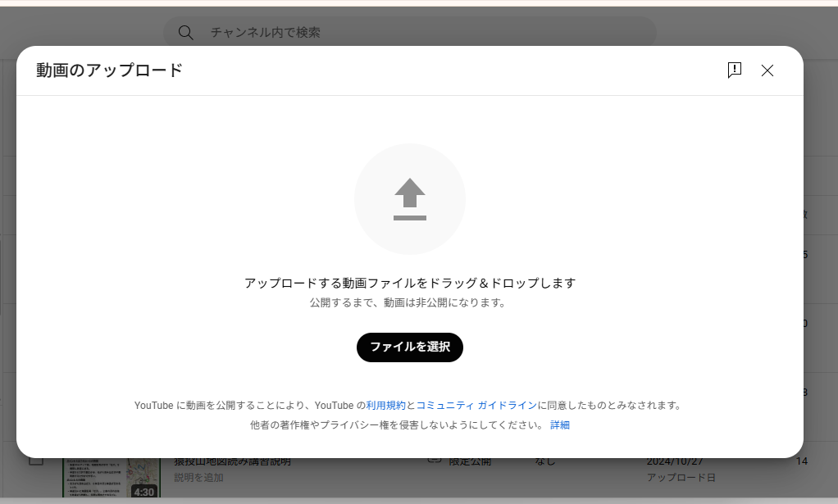
Task: Click the 4:30 duration badge on thumbnail
Action: point(143,492)
